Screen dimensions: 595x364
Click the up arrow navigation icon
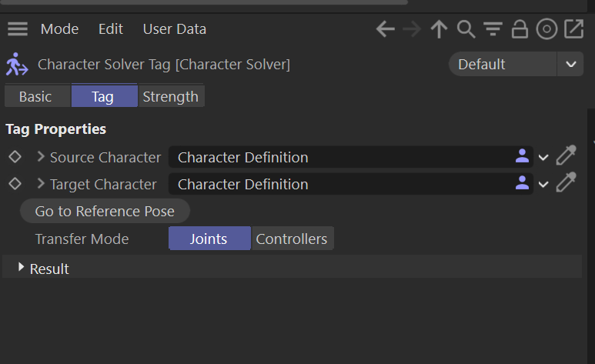pyautogui.click(x=439, y=29)
